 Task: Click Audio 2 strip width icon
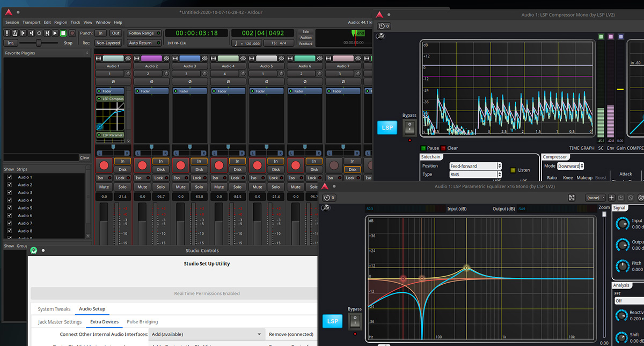(x=137, y=58)
